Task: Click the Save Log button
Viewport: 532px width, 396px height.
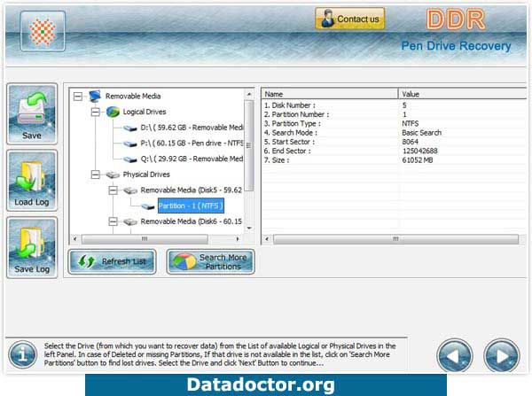Action: [32, 247]
